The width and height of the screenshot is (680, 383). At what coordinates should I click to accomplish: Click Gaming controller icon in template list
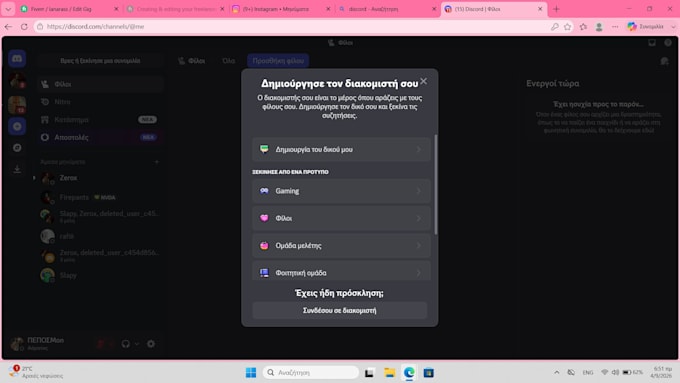pyautogui.click(x=264, y=191)
